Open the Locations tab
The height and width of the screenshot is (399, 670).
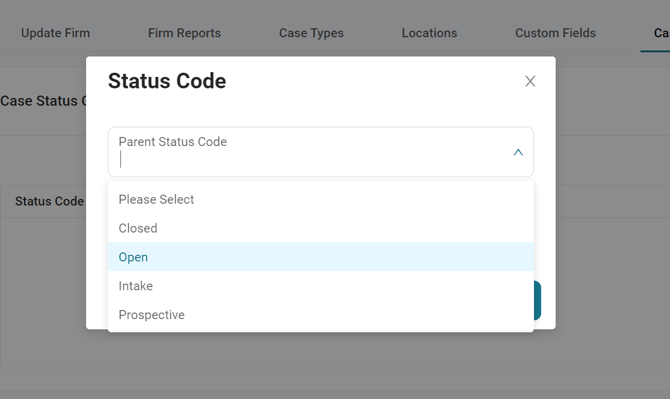tap(429, 33)
